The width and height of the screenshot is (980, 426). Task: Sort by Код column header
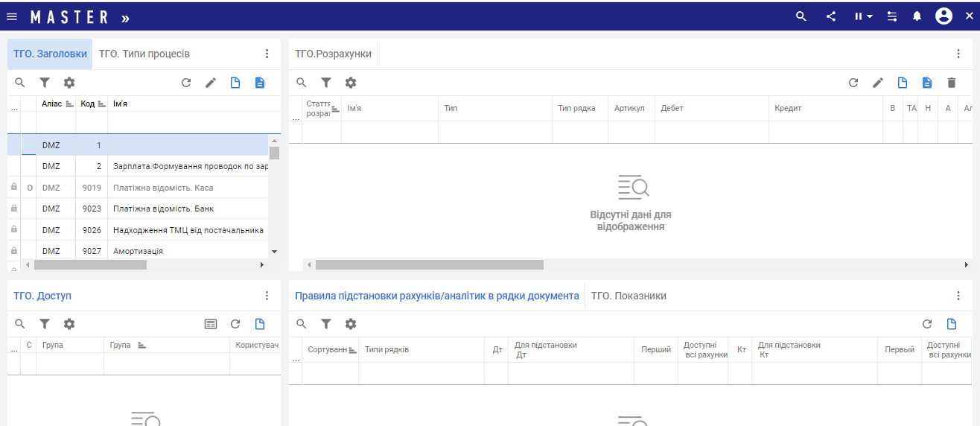[x=89, y=104]
